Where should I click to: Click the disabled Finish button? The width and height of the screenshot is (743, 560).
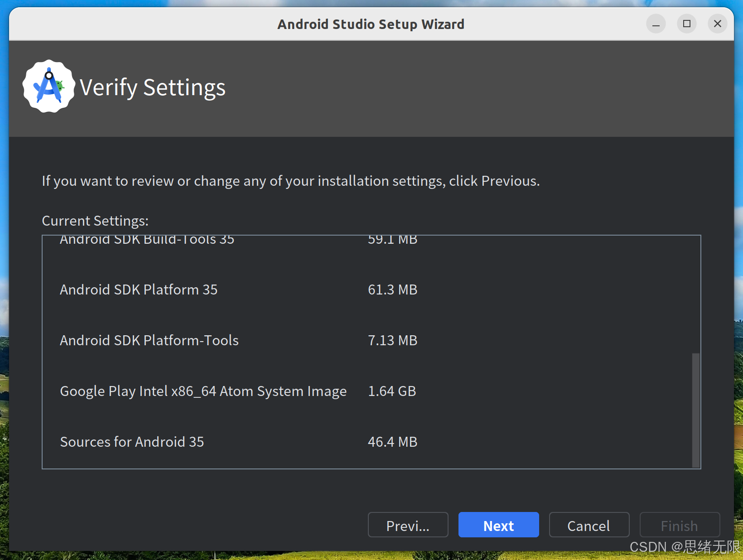(x=679, y=525)
